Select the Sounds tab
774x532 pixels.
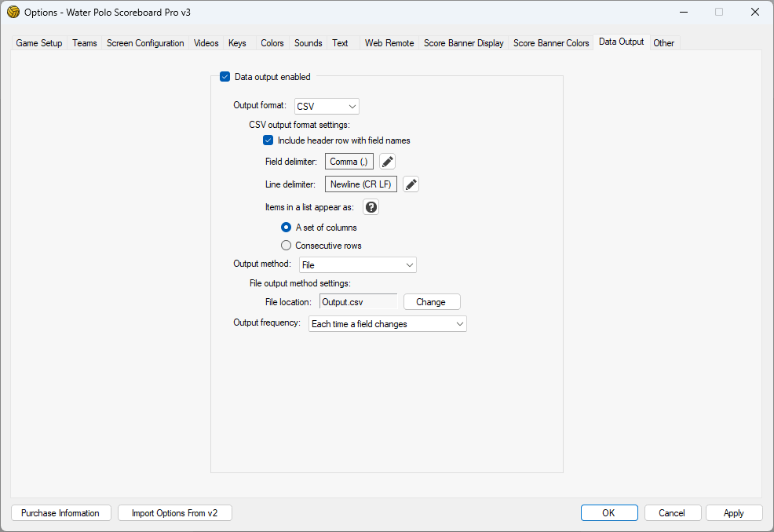[308, 43]
